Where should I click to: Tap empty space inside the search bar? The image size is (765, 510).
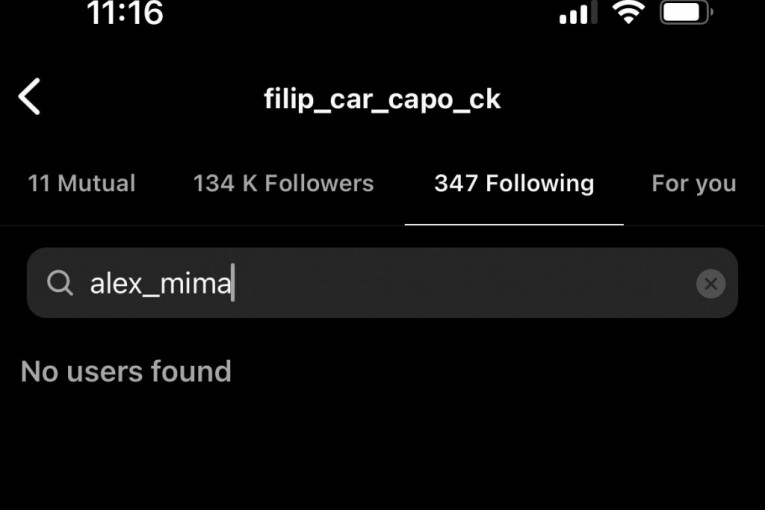point(463,283)
